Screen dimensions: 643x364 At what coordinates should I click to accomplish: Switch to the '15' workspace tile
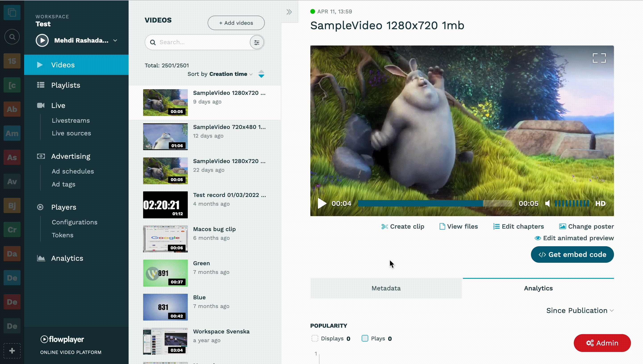[12, 61]
